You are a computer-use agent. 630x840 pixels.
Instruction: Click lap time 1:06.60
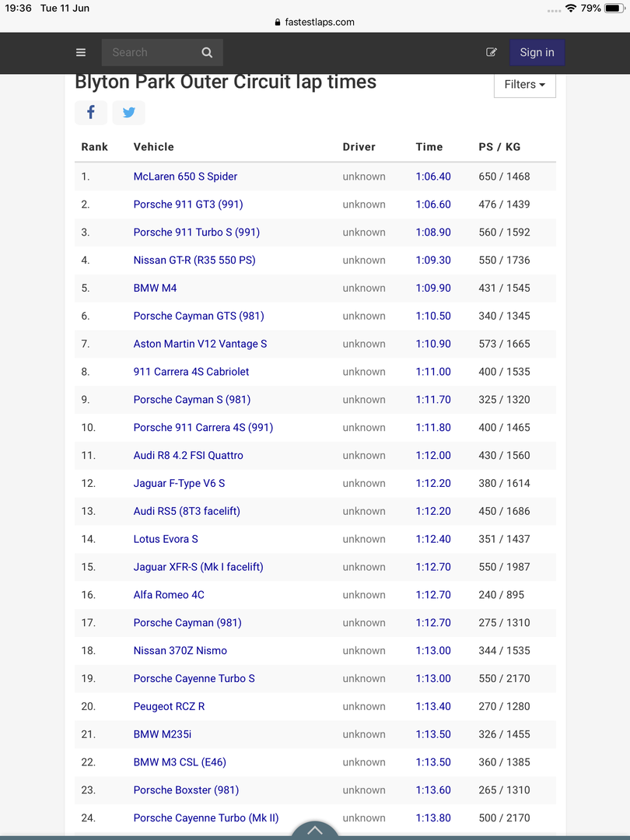click(433, 204)
